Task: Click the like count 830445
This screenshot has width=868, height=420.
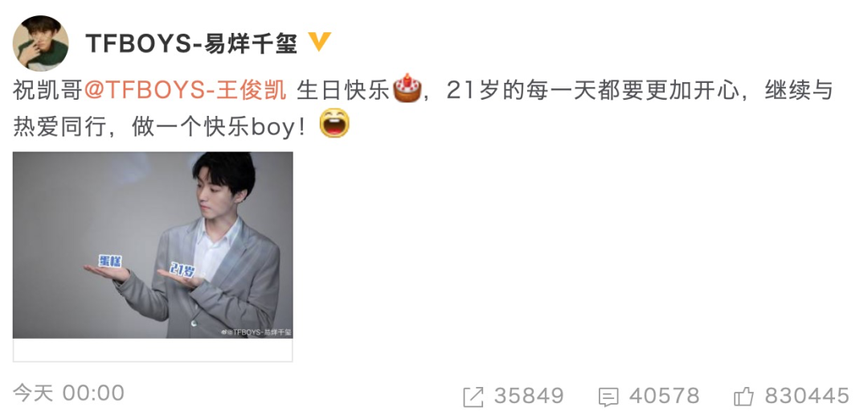Action: (807, 396)
